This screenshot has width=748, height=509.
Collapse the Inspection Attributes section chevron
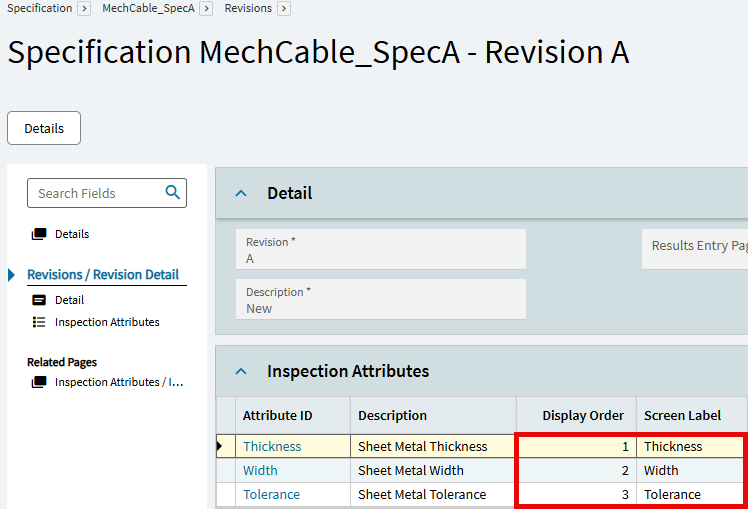pos(241,371)
